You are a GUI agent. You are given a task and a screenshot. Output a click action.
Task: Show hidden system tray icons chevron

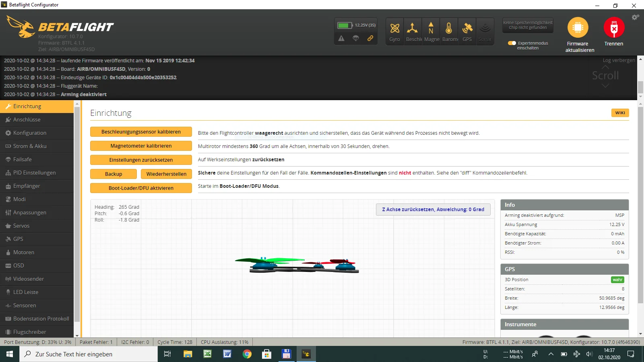551,354
